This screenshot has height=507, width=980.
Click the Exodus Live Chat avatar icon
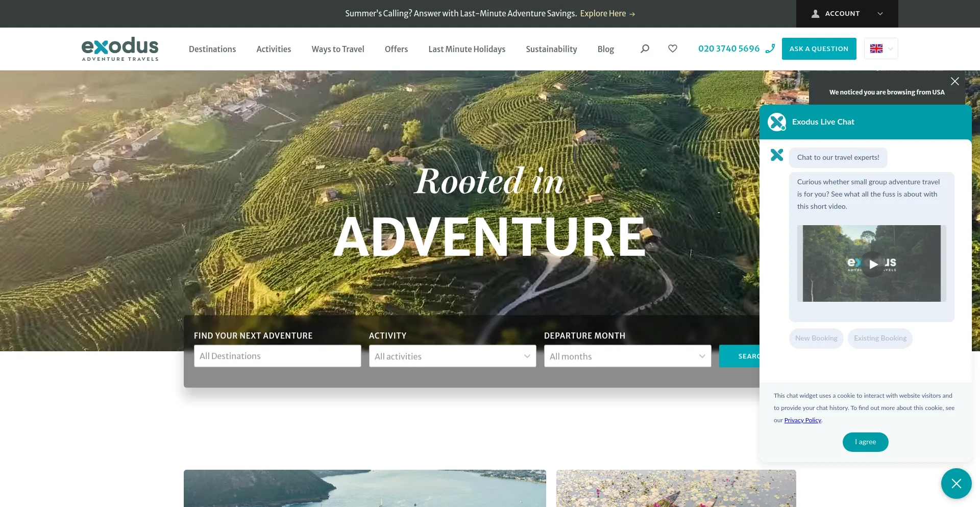point(777,122)
